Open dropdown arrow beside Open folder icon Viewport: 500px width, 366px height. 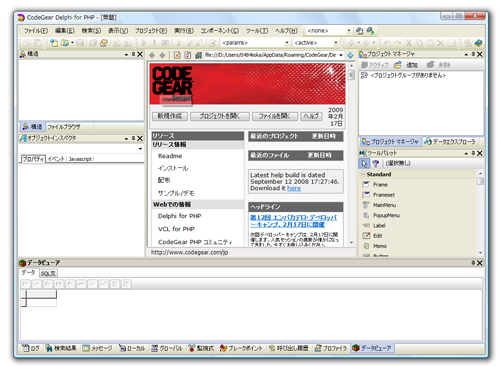72,43
